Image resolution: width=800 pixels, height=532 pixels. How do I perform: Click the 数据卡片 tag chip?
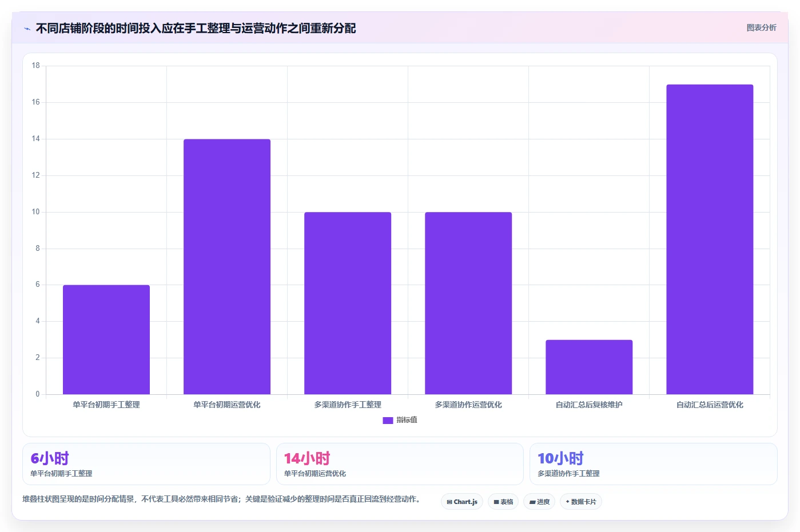point(581,502)
